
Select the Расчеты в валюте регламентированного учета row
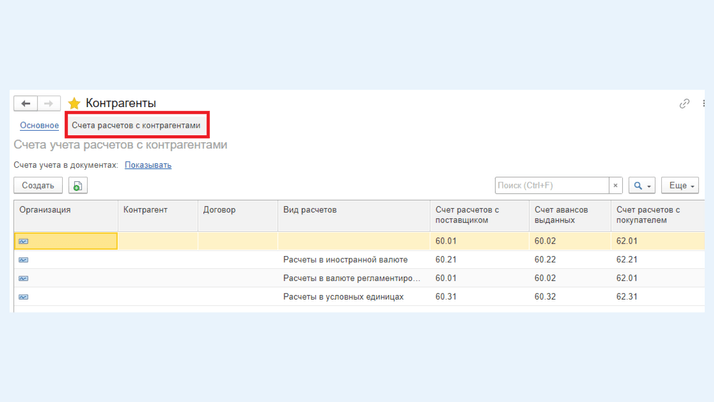[351, 278]
